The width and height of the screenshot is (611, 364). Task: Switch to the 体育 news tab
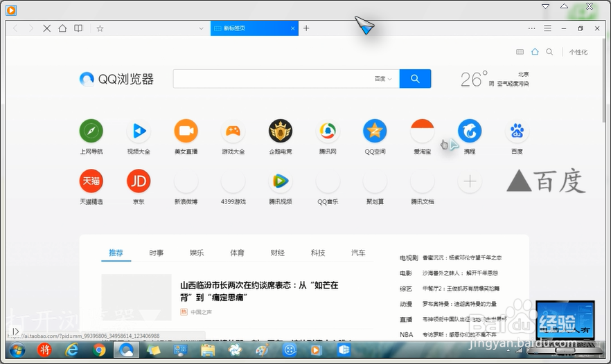237,253
